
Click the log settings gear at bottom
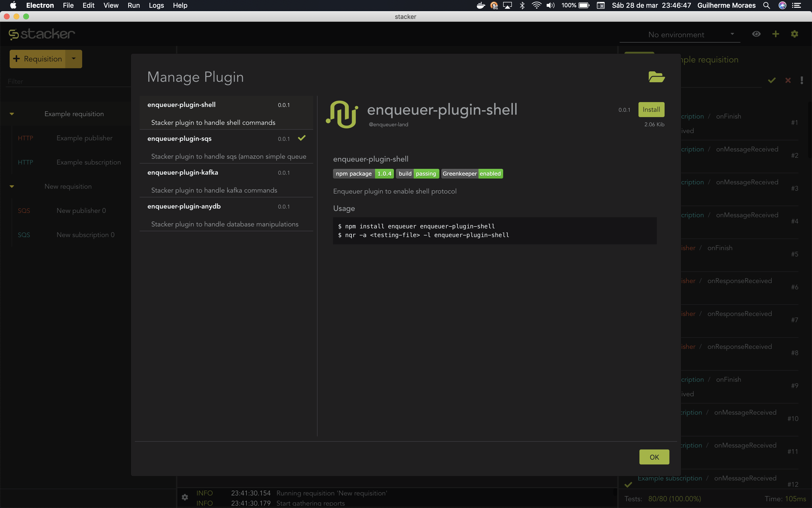point(185,497)
